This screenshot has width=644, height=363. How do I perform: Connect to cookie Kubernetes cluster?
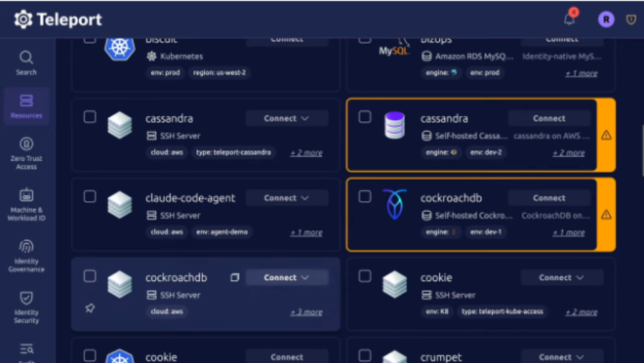tap(287, 357)
